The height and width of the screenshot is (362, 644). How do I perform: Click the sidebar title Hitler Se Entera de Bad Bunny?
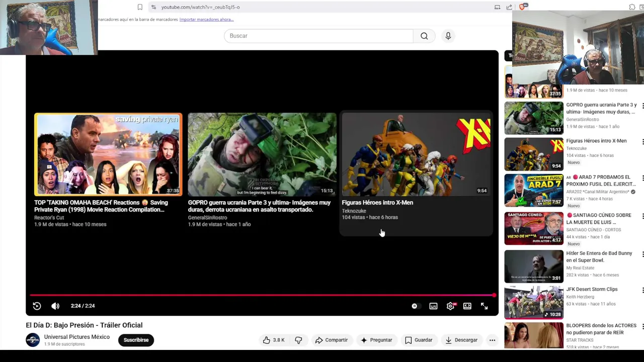[599, 256]
